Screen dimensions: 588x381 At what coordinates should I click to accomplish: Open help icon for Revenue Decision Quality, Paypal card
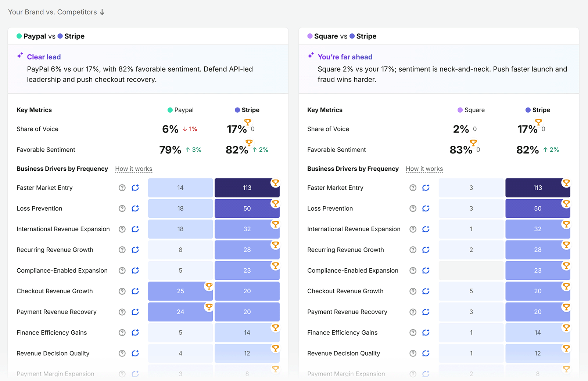[x=122, y=353]
